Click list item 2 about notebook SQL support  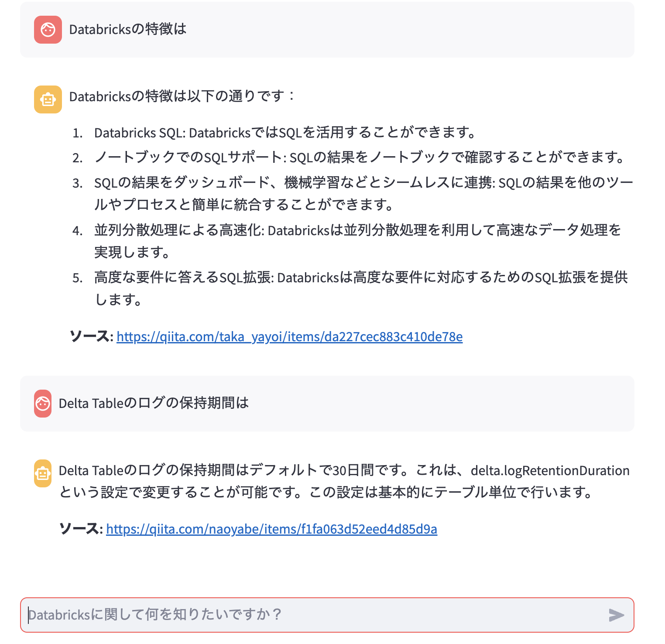(359, 158)
